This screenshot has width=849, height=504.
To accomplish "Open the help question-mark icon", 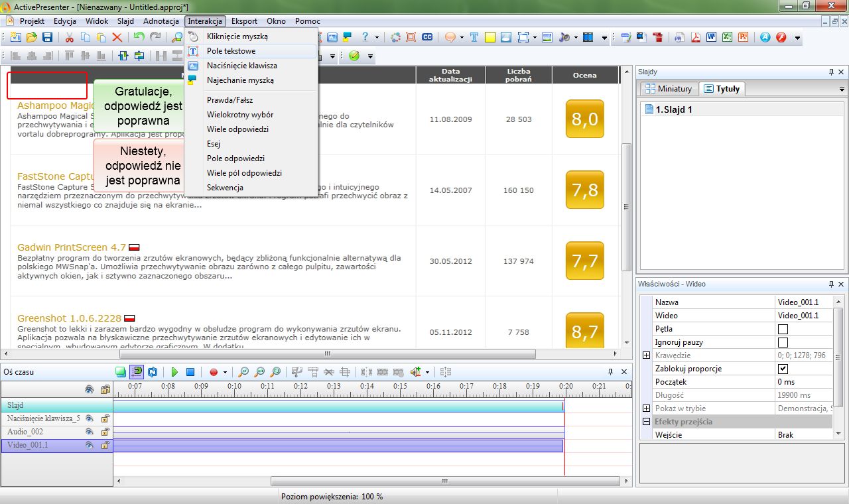I will (365, 38).
